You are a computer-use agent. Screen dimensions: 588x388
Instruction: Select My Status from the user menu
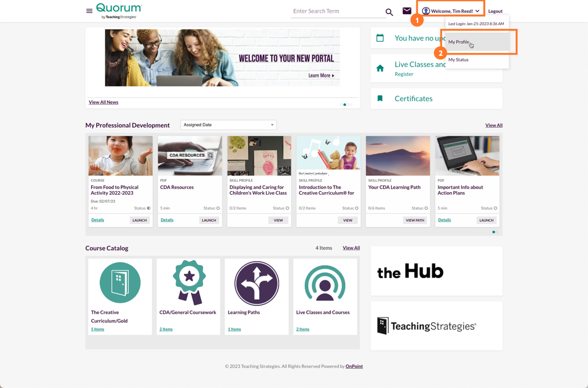point(459,60)
